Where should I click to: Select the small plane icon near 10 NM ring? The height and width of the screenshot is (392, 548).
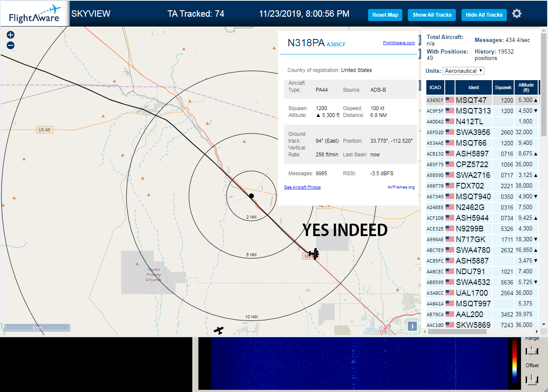click(x=219, y=330)
